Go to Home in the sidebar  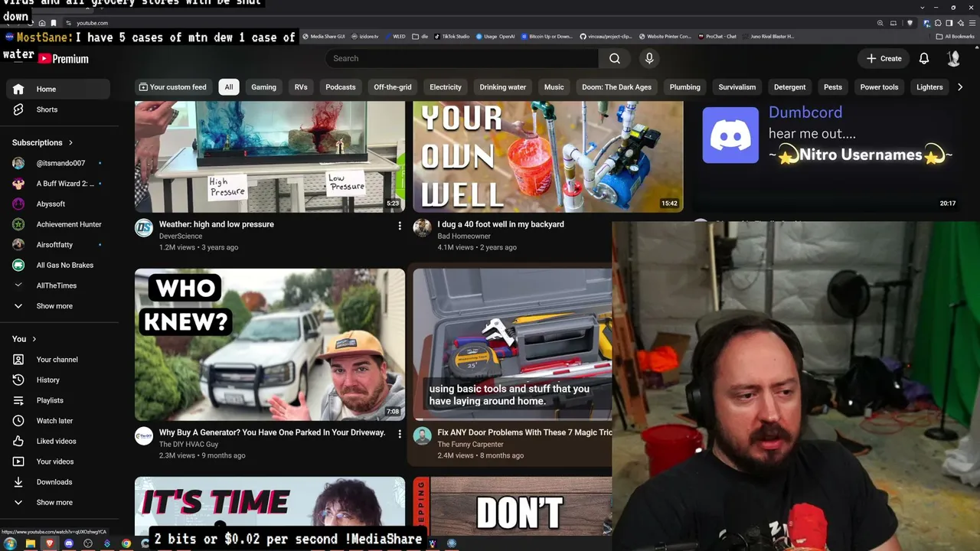(x=58, y=89)
